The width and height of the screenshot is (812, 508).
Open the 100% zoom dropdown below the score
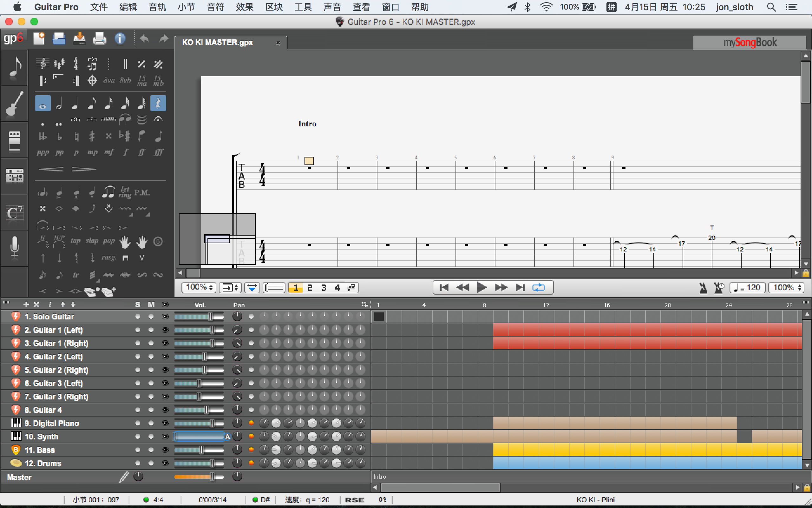pos(199,288)
